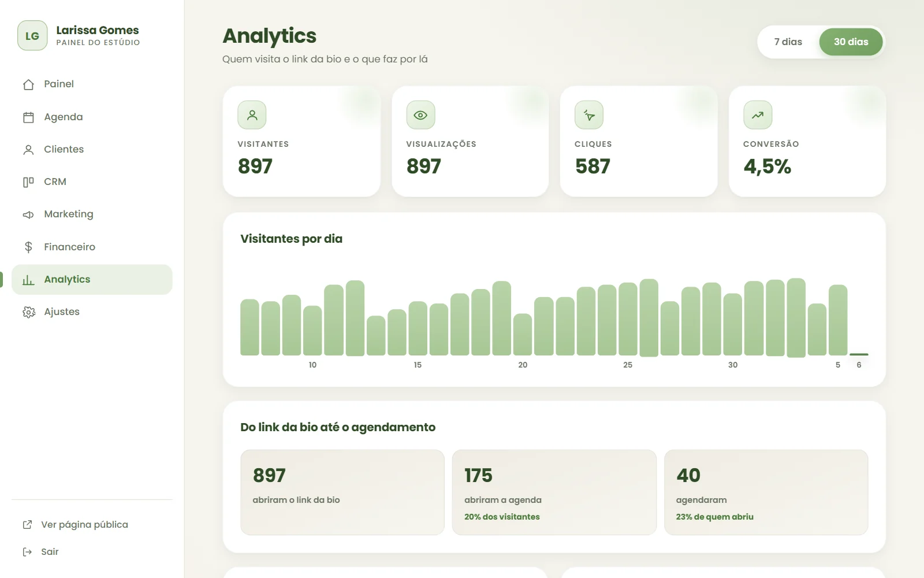The width and height of the screenshot is (924, 578).
Task: Click the Visitantes 897 stat card
Action: (301, 142)
